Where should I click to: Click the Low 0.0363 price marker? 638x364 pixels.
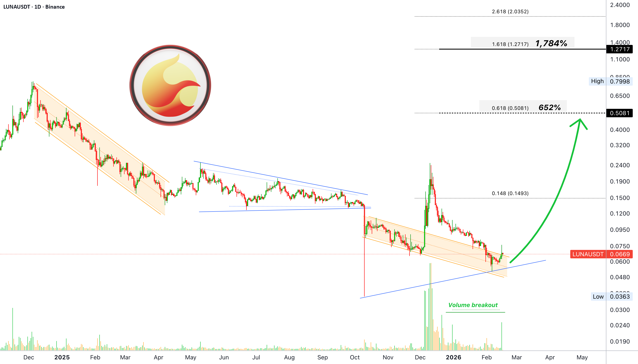(x=611, y=297)
